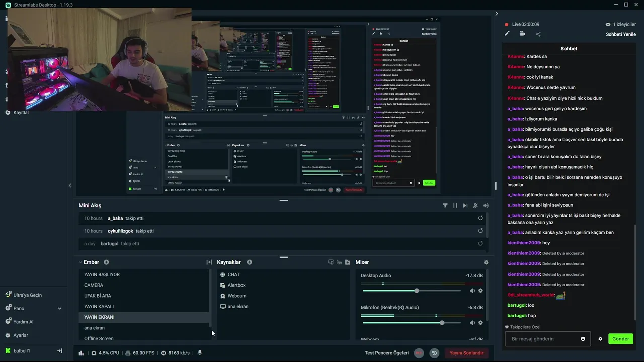
Task: Open performance stats chart icon
Action: pyautogui.click(x=81, y=353)
